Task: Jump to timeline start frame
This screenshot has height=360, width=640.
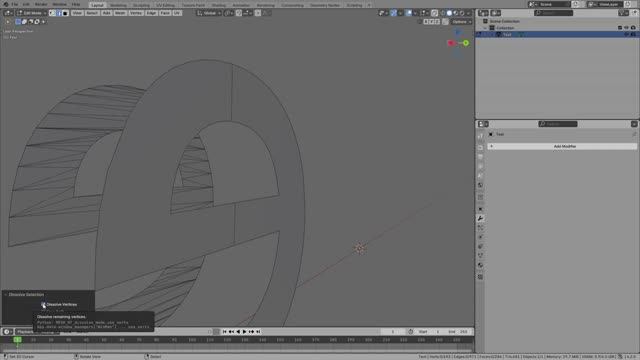Action: coord(224,332)
